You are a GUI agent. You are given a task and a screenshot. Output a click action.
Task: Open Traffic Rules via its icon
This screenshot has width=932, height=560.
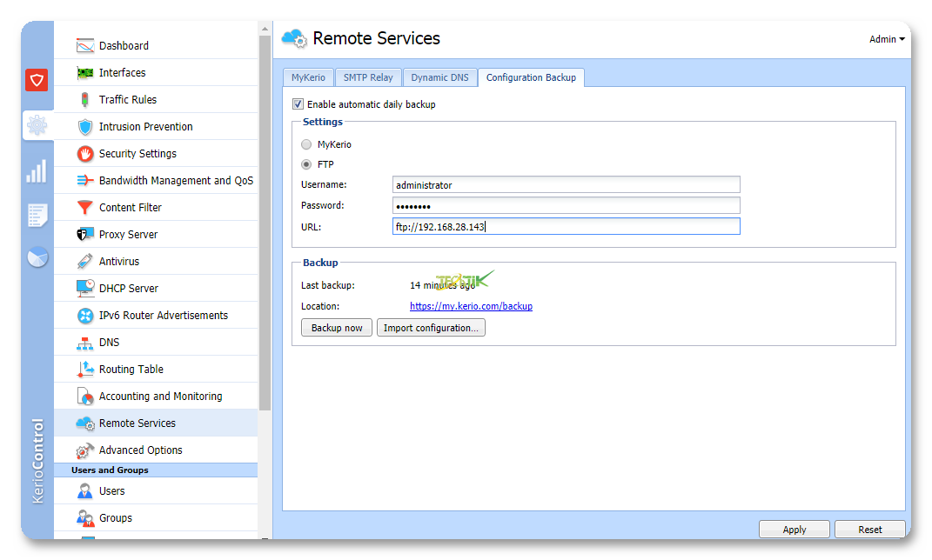click(84, 100)
